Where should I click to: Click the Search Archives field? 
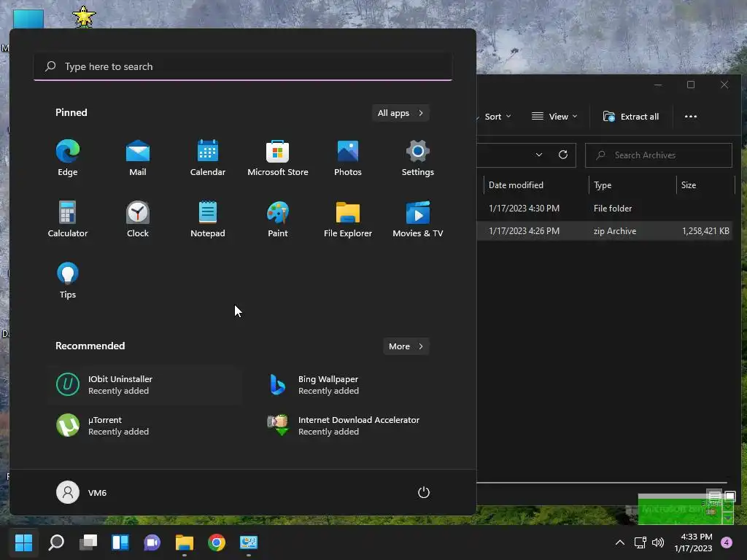pyautogui.click(x=659, y=155)
